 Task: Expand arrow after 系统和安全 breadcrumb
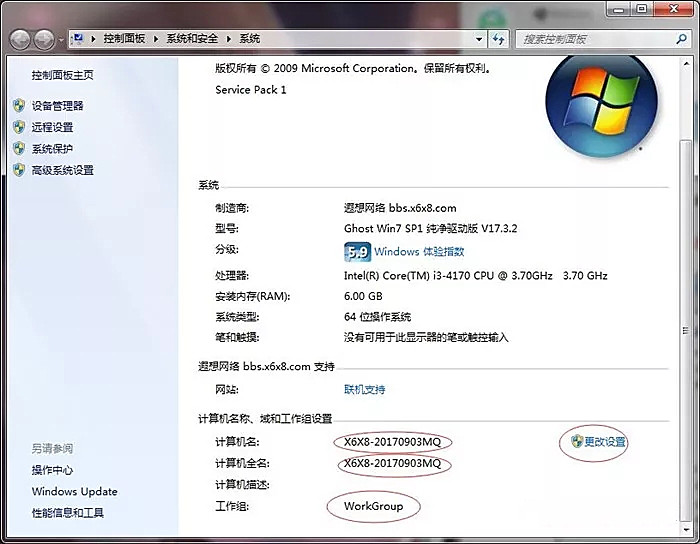tap(229, 39)
